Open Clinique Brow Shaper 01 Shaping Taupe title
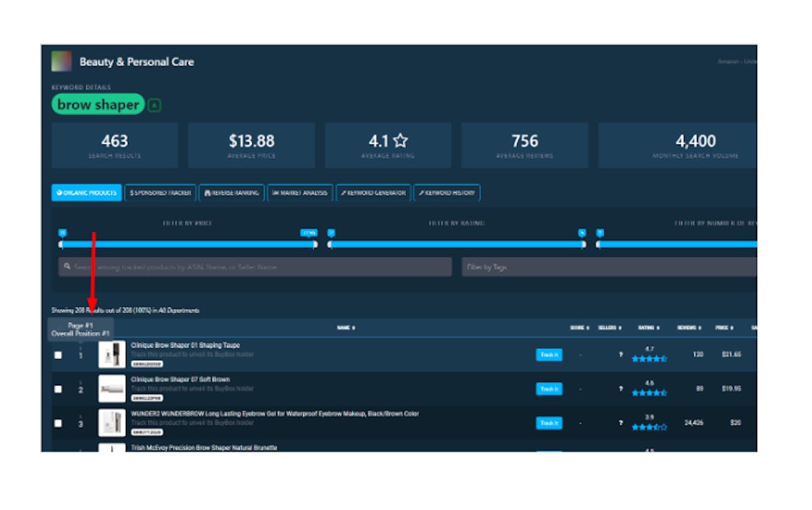Screen dimensions: 812x510 tap(185, 346)
